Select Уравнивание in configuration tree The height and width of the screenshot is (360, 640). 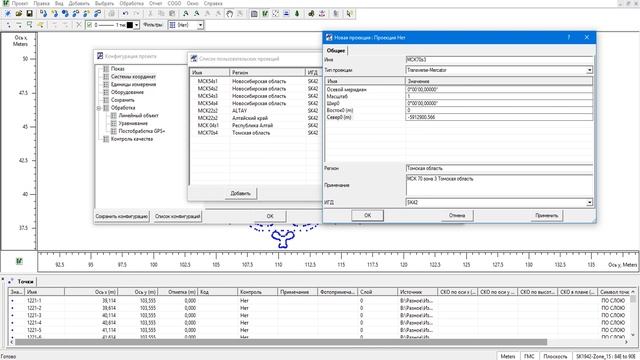pos(133,123)
